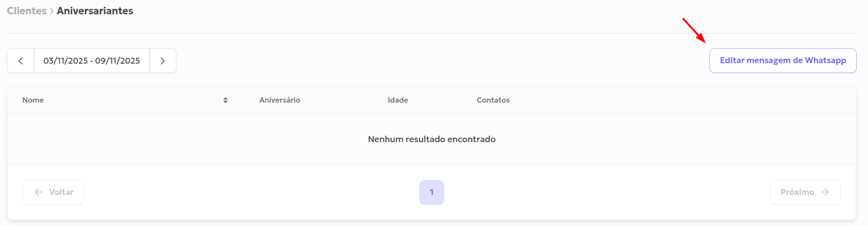868x226 pixels.
Task: Click the right arrow icon beside Próximo
Action: click(x=825, y=192)
